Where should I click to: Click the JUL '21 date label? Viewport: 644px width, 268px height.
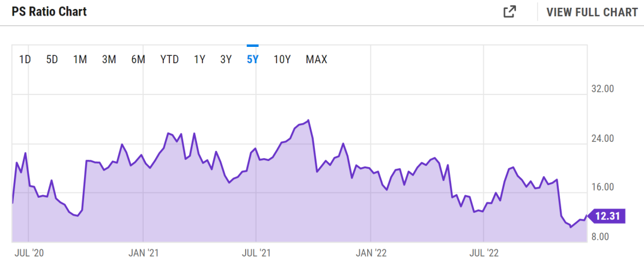(x=257, y=253)
